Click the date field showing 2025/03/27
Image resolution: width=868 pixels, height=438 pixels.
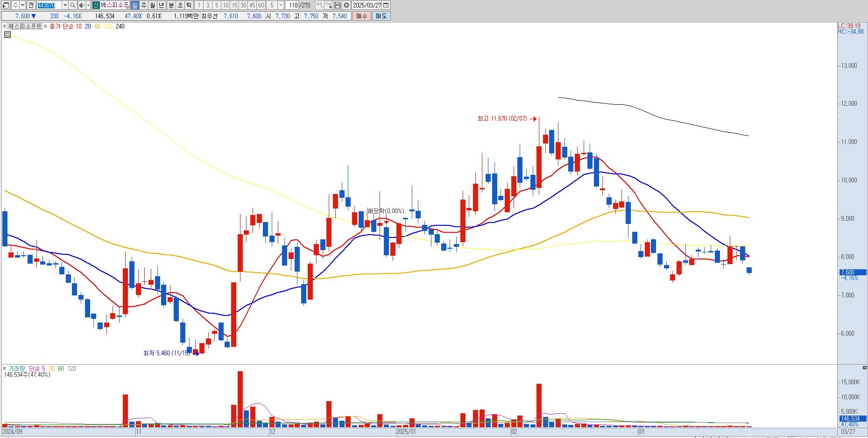click(367, 5)
